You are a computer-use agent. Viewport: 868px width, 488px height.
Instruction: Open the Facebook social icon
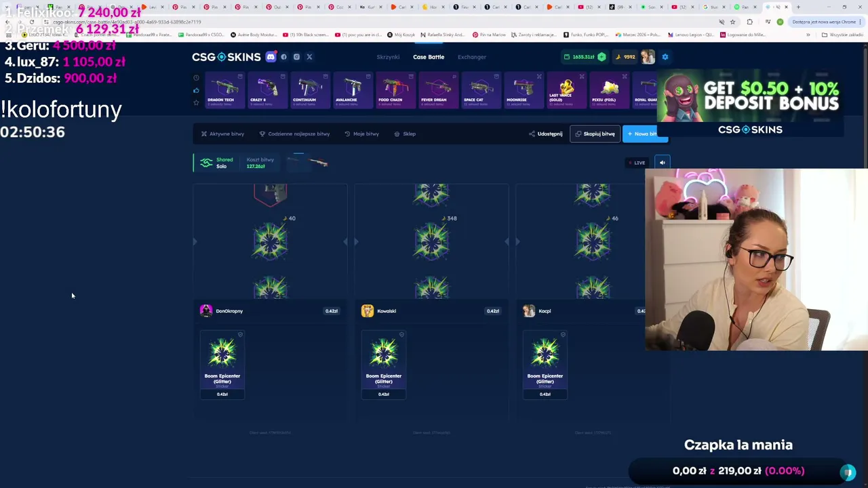[x=283, y=57]
